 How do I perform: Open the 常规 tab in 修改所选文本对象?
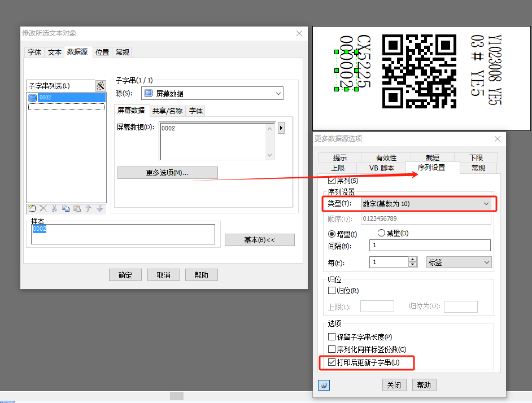coord(123,52)
